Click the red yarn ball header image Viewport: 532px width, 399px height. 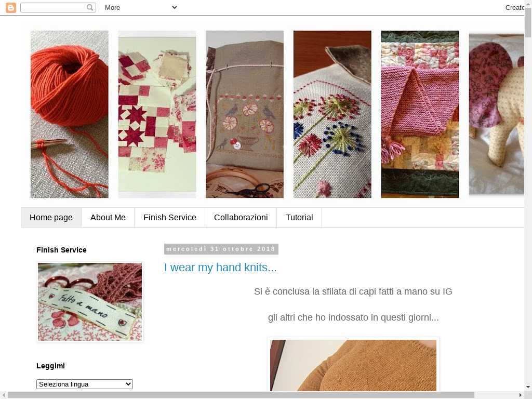tap(70, 114)
